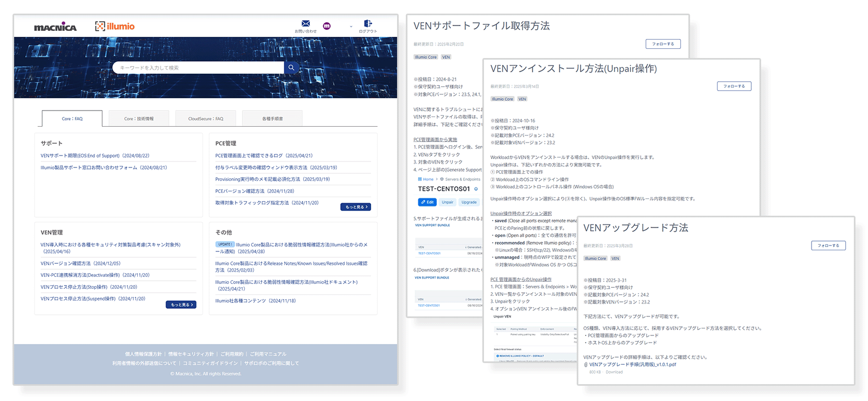Image resolution: width=868 pixels, height=401 pixels.
Task: Open ご利用規約 footer link
Action: click(232, 354)
